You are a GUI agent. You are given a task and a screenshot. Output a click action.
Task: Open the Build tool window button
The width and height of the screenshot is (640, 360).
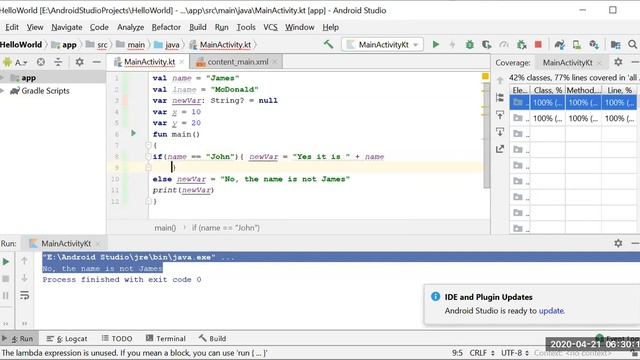coord(213,339)
